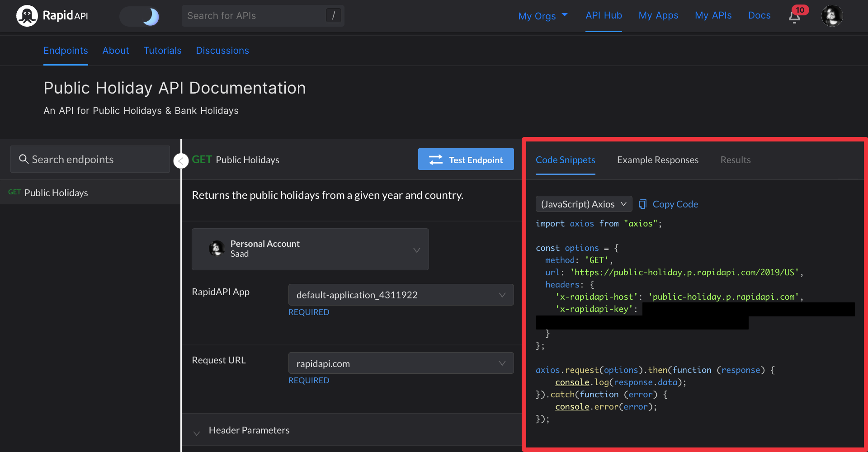Viewport: 868px width, 452px height.
Task: Open My APIs page
Action: pyautogui.click(x=713, y=16)
